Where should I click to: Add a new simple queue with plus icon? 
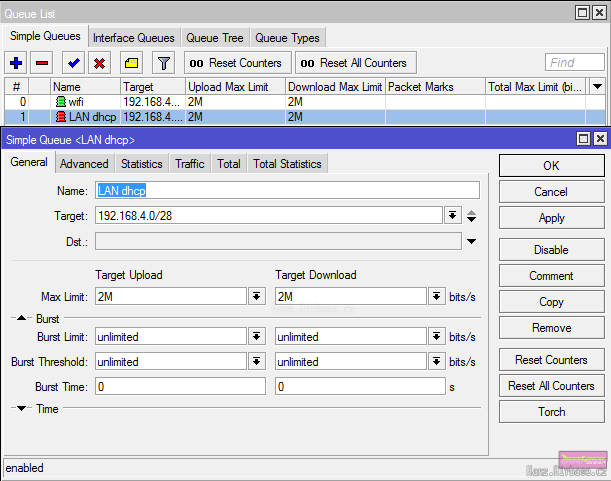point(16,63)
